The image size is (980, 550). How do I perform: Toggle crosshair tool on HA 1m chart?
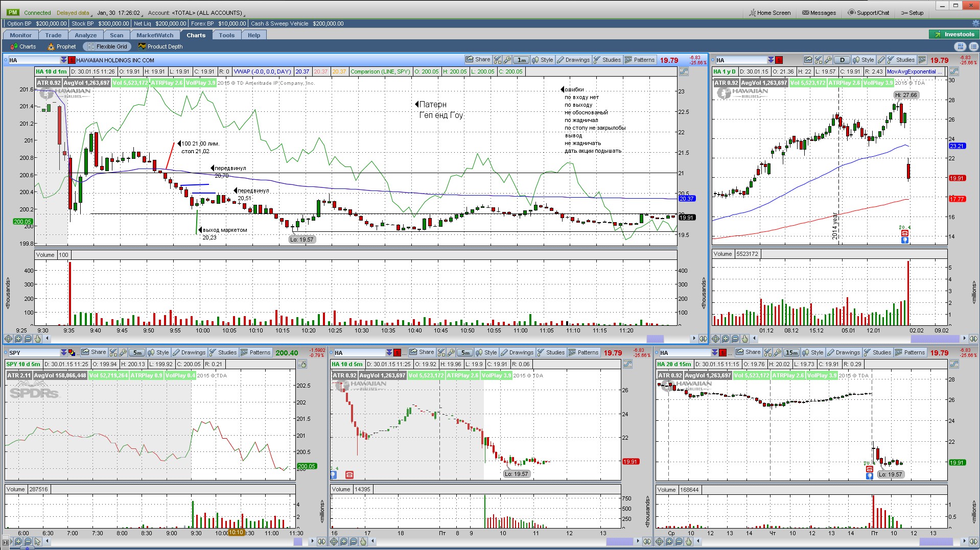coord(9,339)
